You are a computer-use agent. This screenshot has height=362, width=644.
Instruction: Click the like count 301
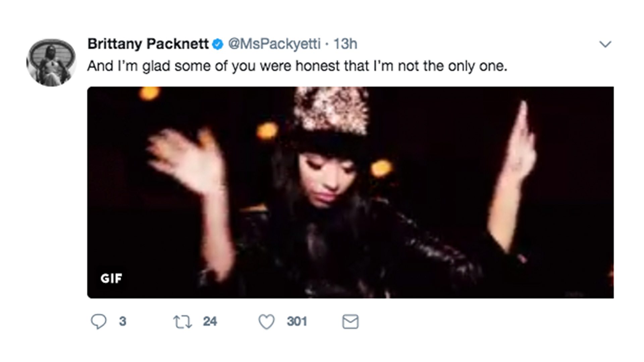(x=297, y=321)
